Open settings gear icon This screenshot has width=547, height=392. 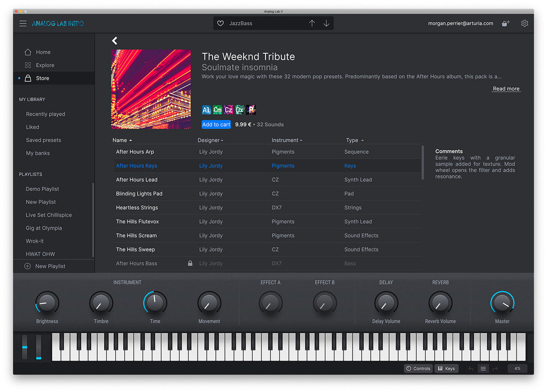525,23
